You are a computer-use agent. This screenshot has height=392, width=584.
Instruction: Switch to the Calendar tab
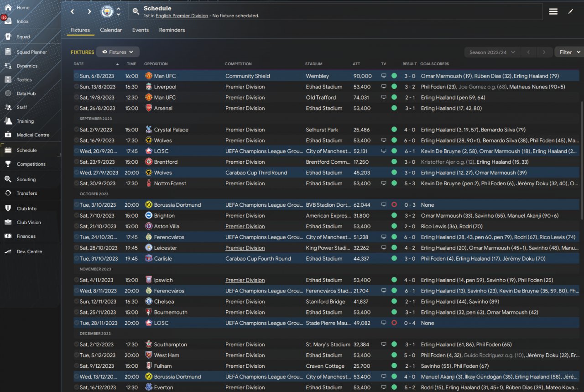coord(111,30)
